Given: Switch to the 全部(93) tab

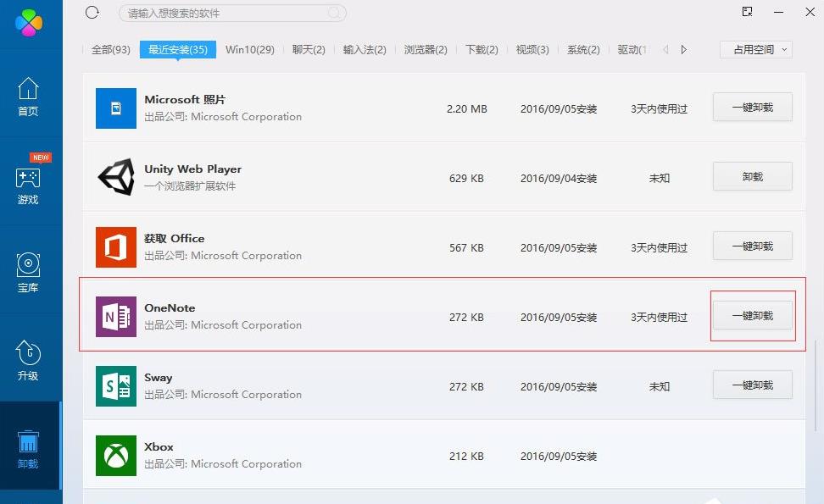Looking at the screenshot, I should (110, 50).
